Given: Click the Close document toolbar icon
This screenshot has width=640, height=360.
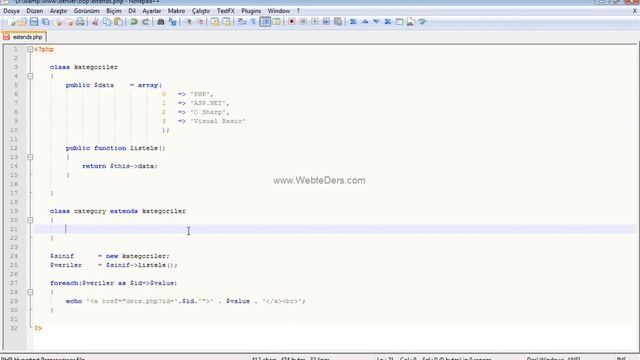Looking at the screenshot, I should (58, 22).
